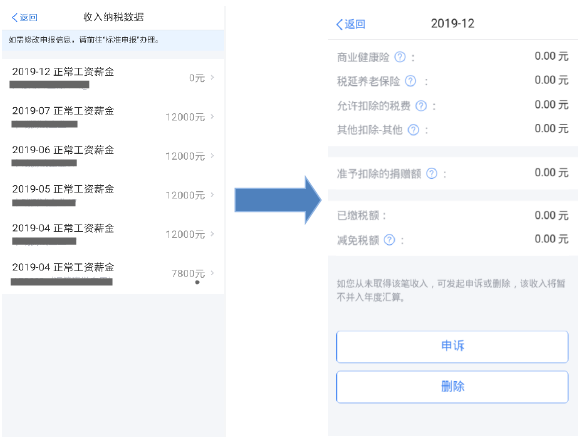Open help icon next to 准予扣除的捐赠额
The width and height of the screenshot is (585, 444).
pos(431,173)
